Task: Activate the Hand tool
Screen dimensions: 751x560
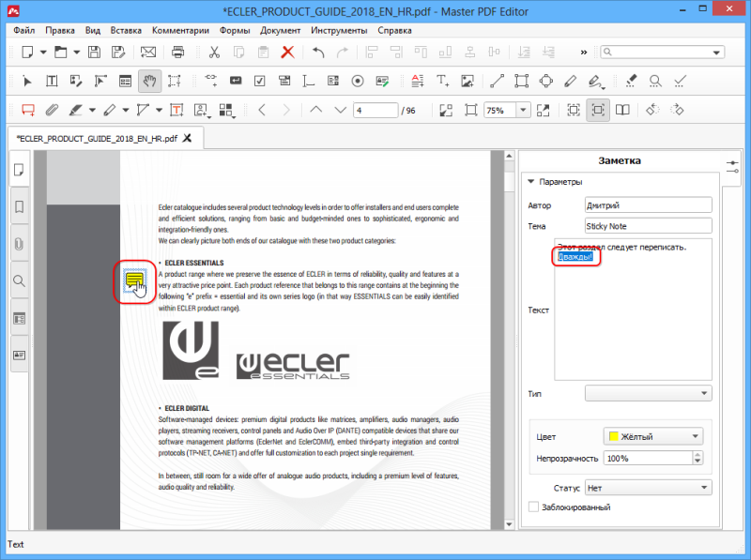Action: click(149, 81)
